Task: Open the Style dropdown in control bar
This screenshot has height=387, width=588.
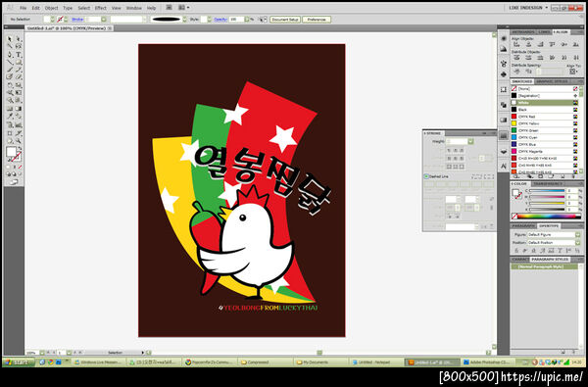Action: pos(210,20)
